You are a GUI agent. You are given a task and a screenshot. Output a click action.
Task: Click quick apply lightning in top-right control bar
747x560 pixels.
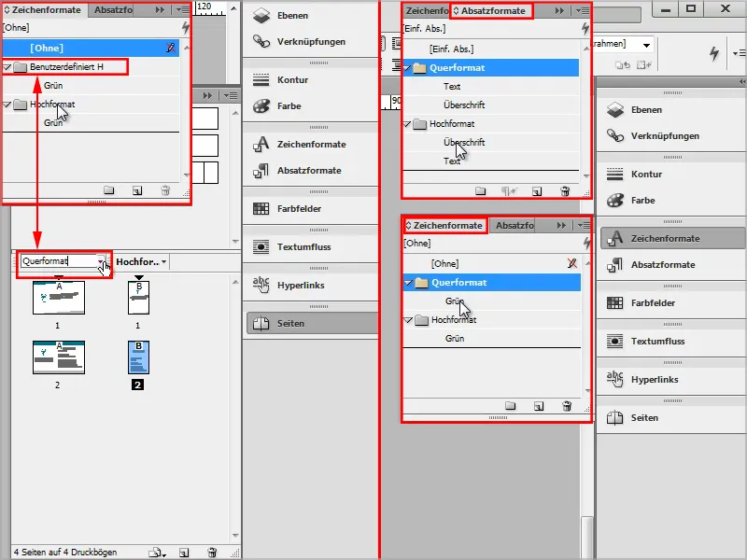[x=713, y=53]
